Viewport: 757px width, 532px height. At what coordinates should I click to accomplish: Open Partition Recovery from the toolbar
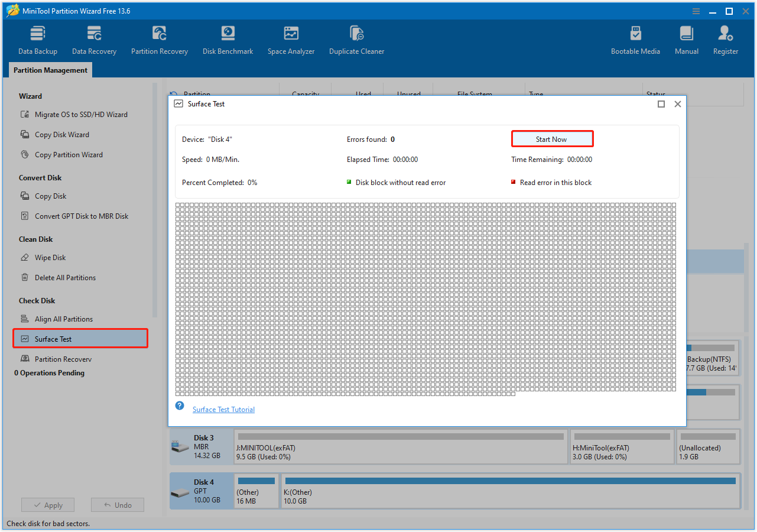(159, 38)
